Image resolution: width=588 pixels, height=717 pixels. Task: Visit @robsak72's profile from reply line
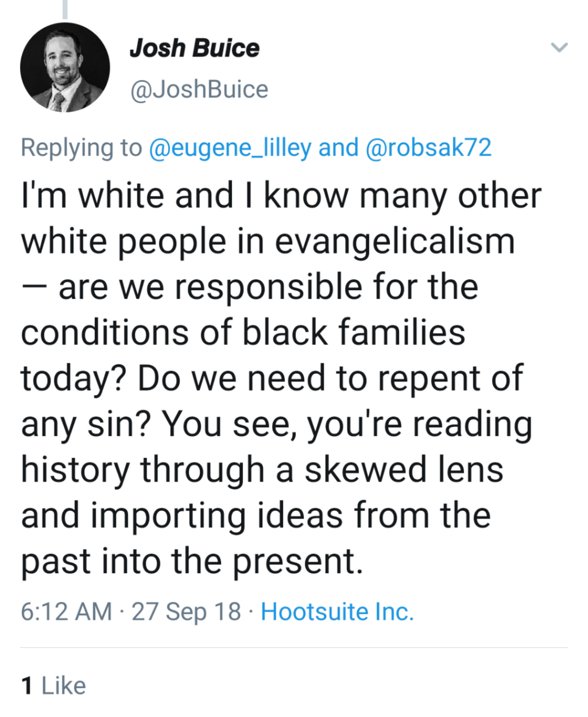(428, 148)
